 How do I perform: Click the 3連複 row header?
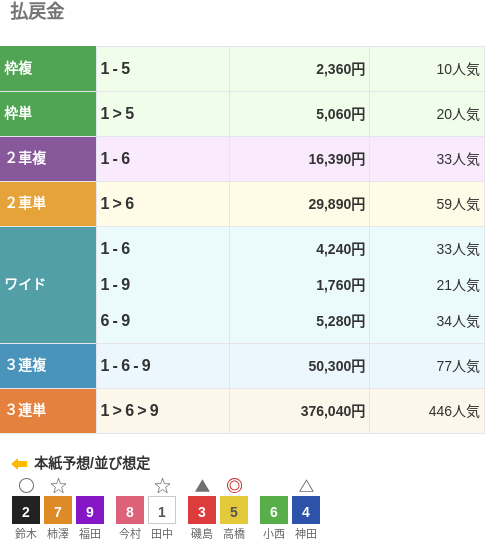coord(48,366)
